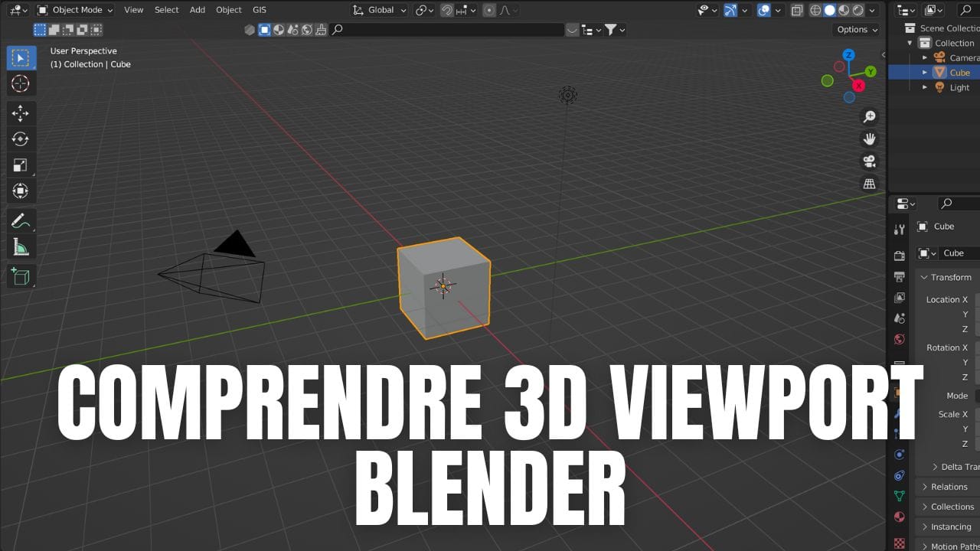Switch perspective/orthographic with grid icon
This screenshot has width=980, height=551.
[869, 184]
